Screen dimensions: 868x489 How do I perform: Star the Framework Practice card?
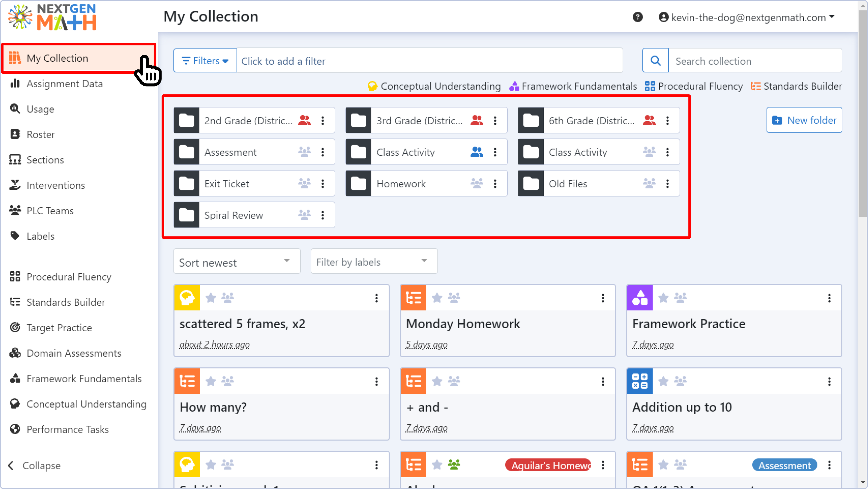click(663, 298)
